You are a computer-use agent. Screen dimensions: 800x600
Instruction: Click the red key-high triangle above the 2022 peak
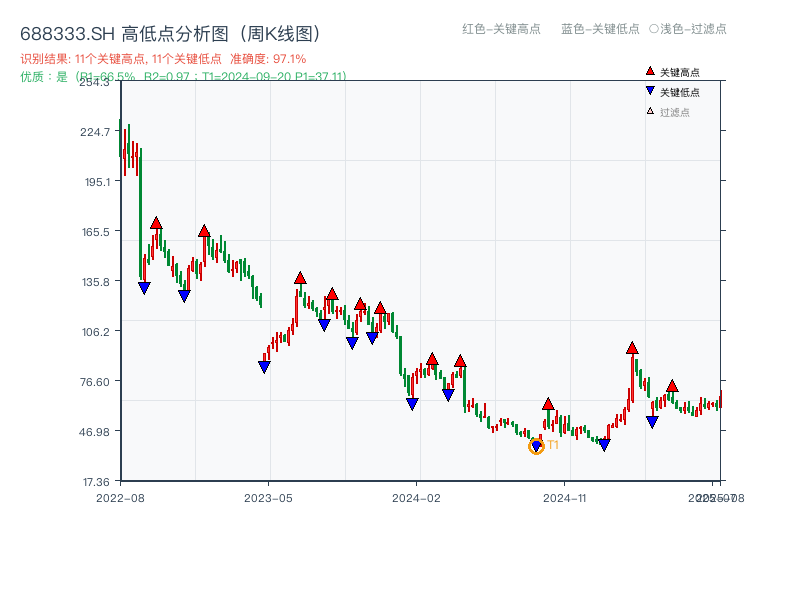point(155,223)
